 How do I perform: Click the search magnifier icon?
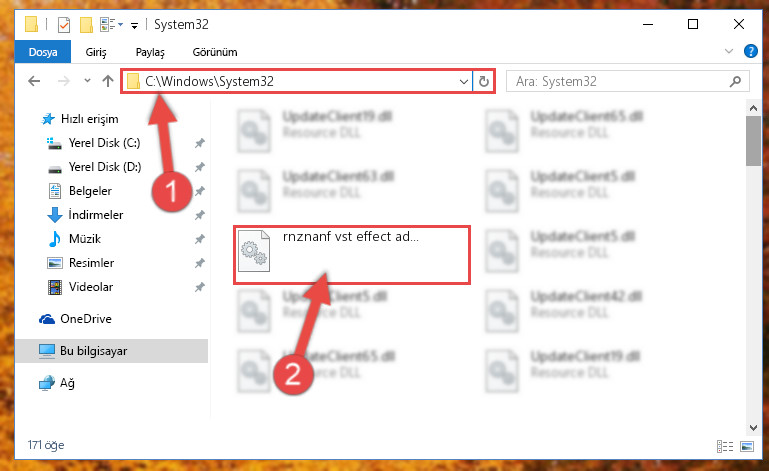pos(735,81)
